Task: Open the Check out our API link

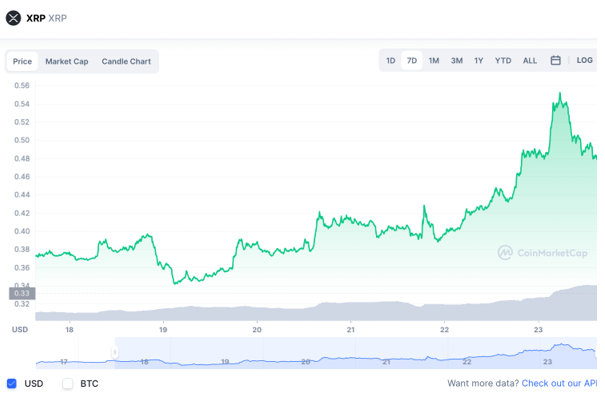Action: [x=559, y=383]
